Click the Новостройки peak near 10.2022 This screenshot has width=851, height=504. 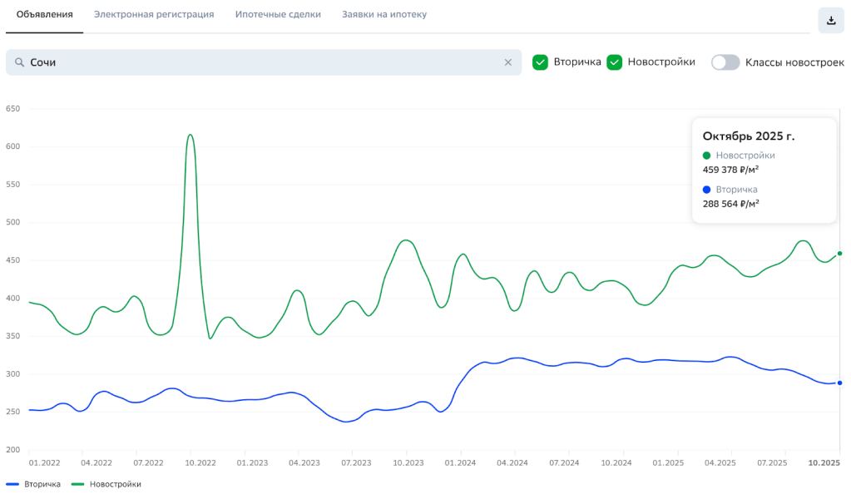pyautogui.click(x=190, y=135)
